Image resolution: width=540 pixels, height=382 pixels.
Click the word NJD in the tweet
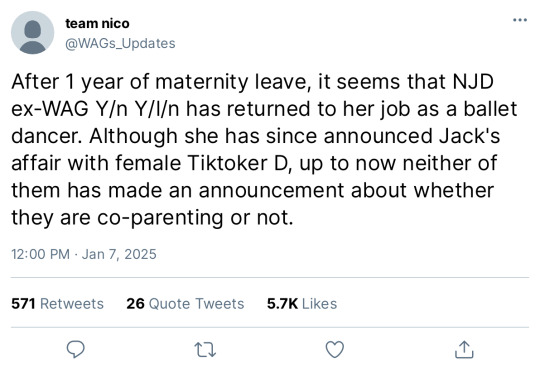473,82
